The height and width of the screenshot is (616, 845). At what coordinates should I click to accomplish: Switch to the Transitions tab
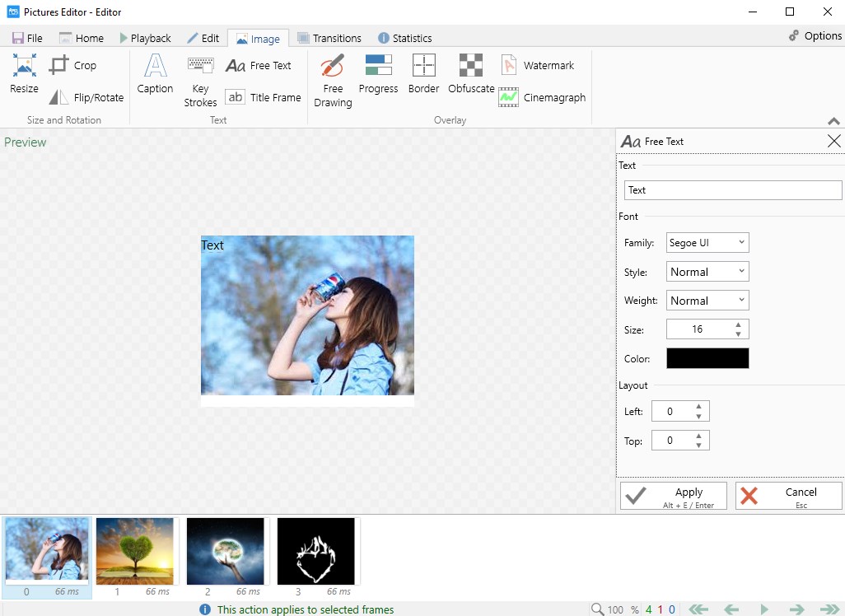pyautogui.click(x=329, y=38)
